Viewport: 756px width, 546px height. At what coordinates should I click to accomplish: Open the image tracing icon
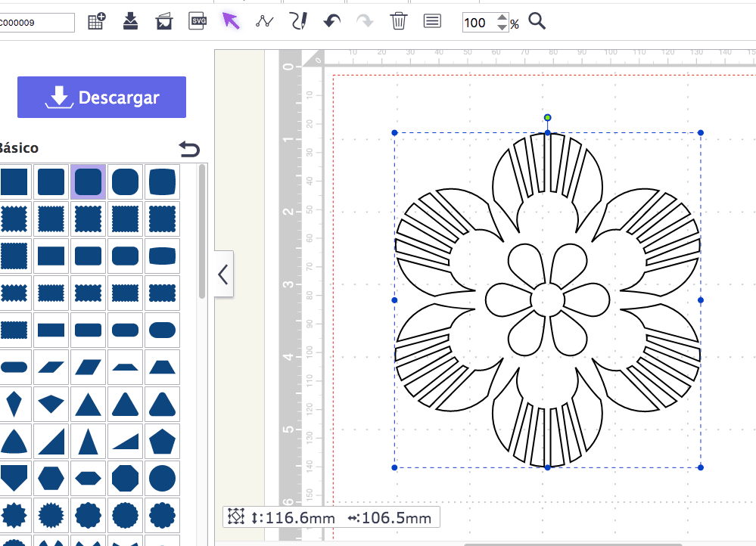163,21
